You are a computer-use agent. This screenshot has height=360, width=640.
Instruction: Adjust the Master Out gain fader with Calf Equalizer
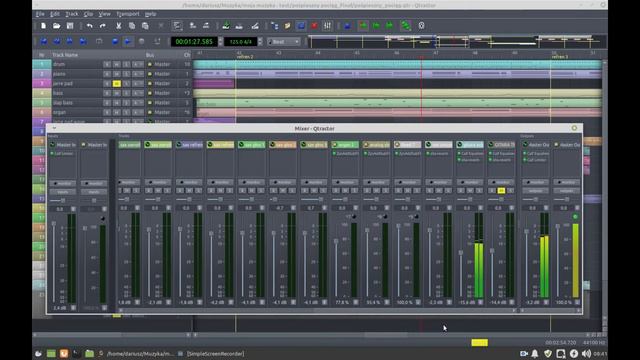click(526, 231)
